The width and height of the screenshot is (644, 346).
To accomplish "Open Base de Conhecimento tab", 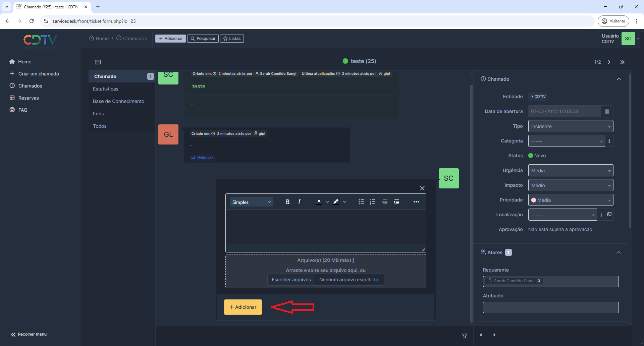I will coord(118,101).
